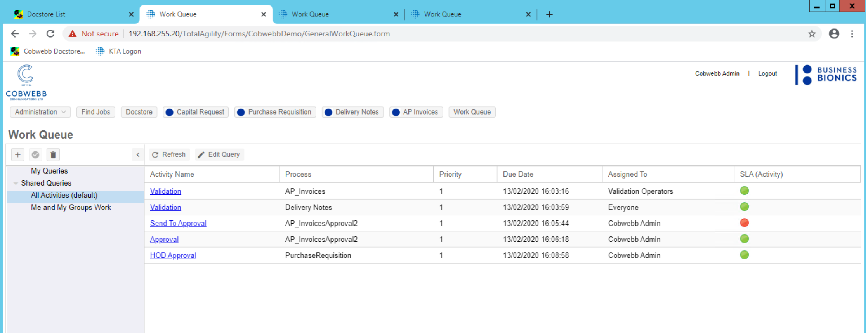Open the AP Invoices menu item

tap(416, 112)
